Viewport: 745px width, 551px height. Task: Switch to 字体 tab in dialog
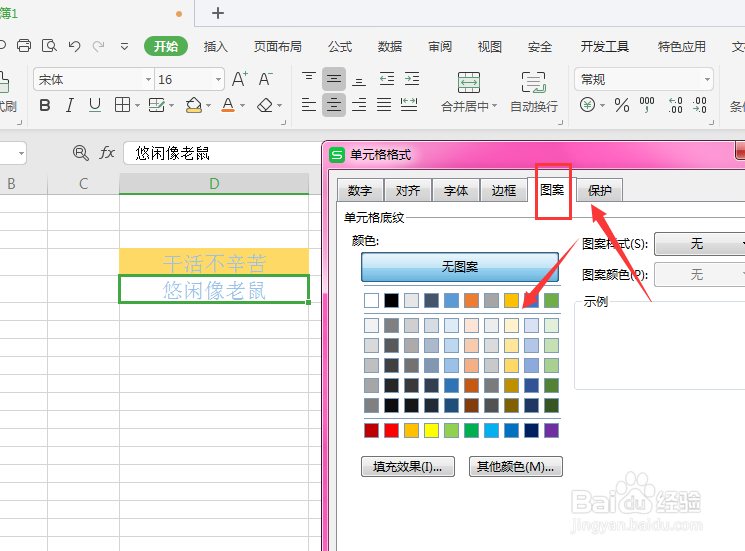click(x=456, y=190)
